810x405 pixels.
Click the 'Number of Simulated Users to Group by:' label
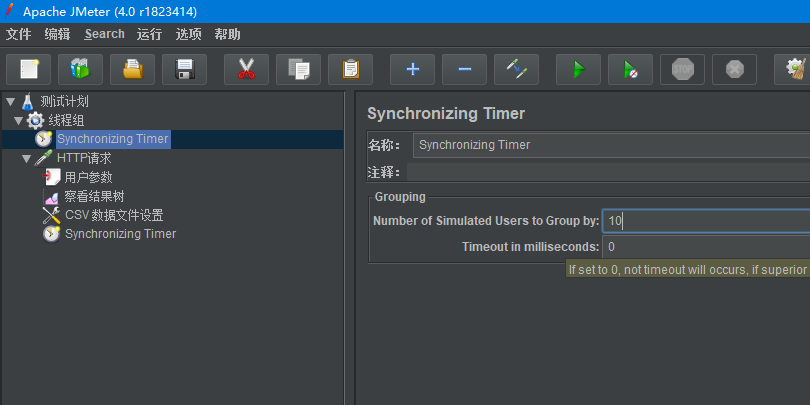click(x=486, y=221)
